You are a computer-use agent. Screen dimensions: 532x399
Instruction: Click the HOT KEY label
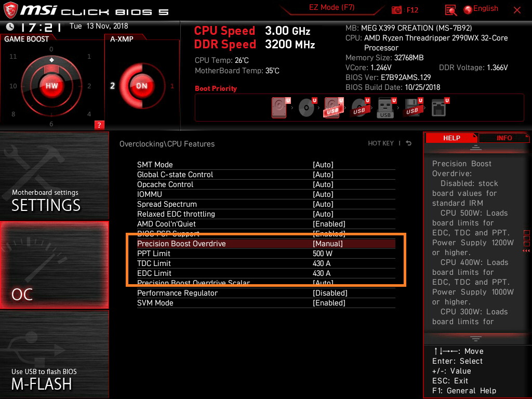(381, 143)
